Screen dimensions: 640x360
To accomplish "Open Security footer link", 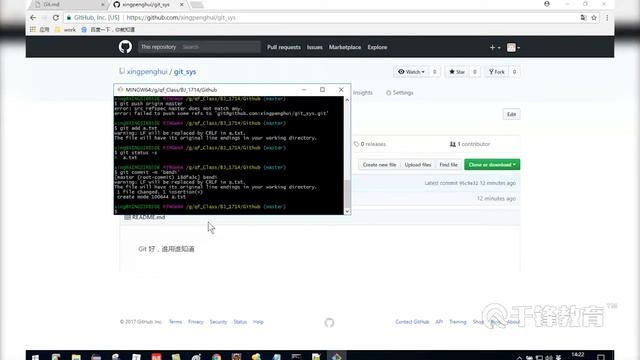I will 218,322.
